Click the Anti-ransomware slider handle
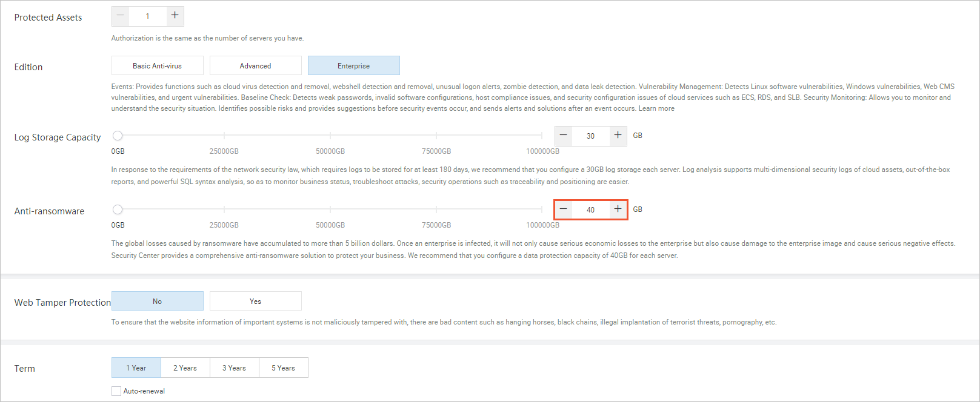 tap(118, 209)
